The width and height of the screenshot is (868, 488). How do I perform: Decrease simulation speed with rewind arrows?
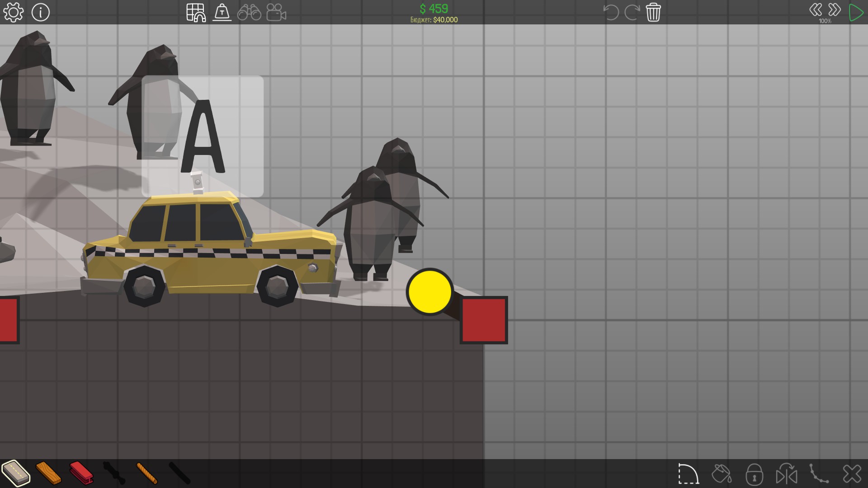tap(816, 9)
